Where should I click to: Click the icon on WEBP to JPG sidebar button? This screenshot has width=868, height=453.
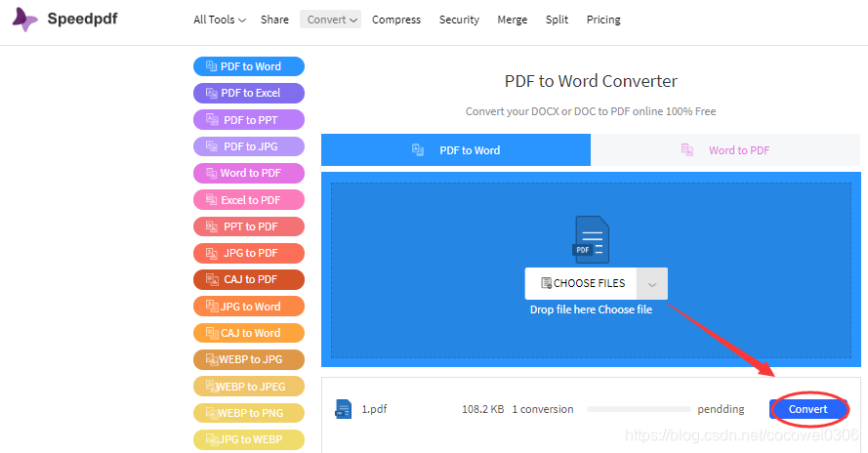tap(212, 359)
